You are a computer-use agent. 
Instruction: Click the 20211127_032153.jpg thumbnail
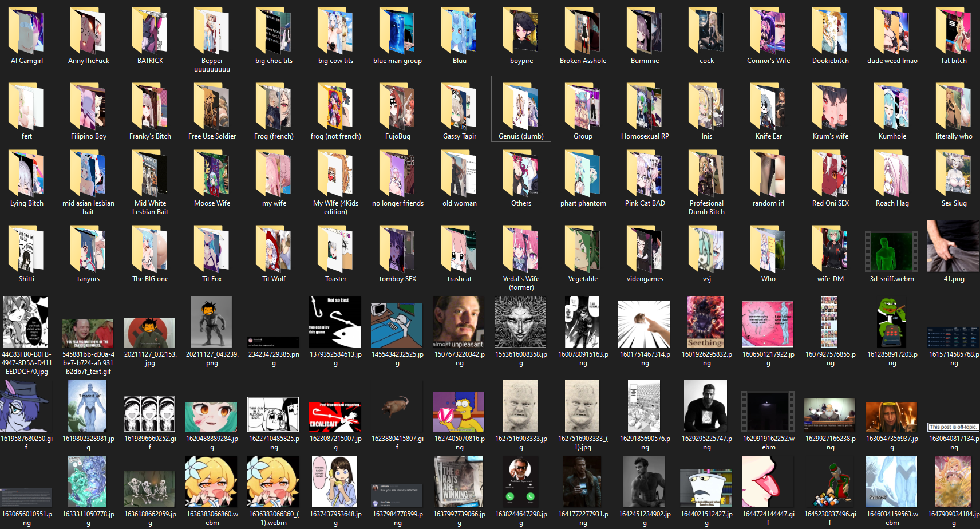point(149,333)
